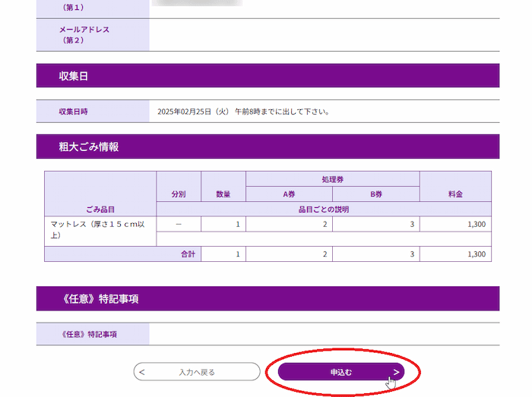Select the 収集日 section header

[x=268, y=76]
